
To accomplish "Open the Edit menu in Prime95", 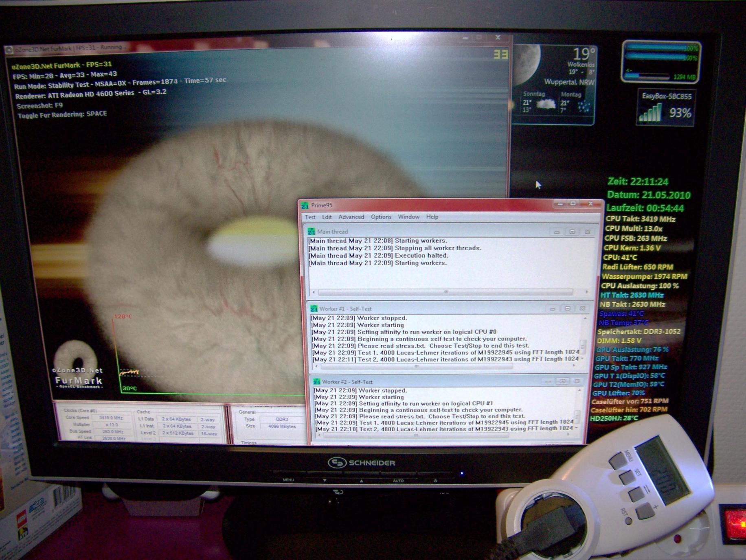I will point(327,217).
